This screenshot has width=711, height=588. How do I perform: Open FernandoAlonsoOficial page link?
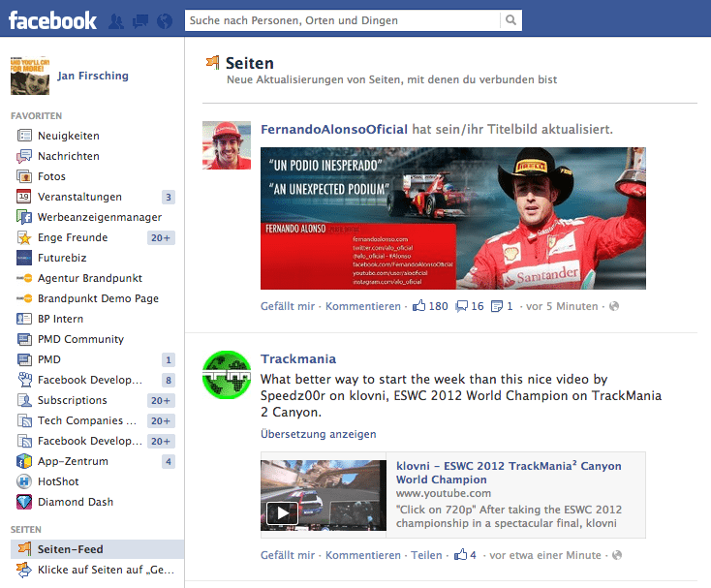click(334, 129)
